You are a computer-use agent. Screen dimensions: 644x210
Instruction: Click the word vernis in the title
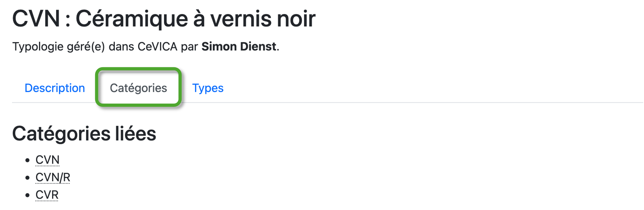pyautogui.click(x=241, y=19)
